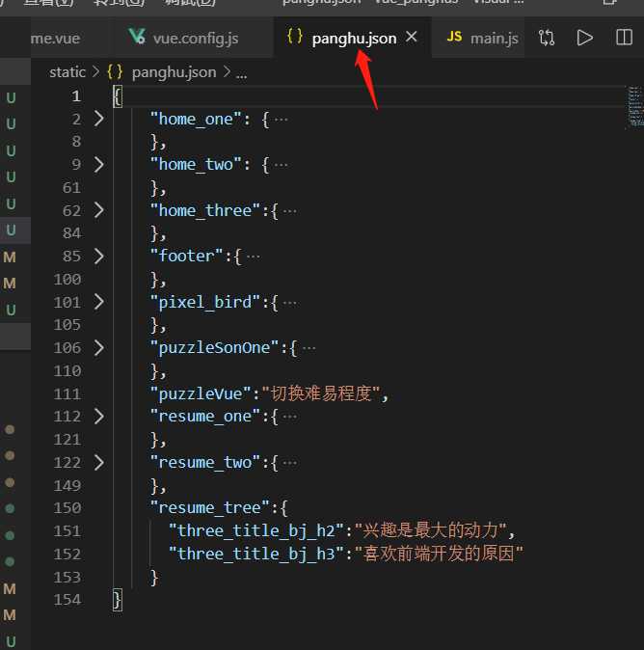Switch to the vue.config.js tab

[193, 38]
